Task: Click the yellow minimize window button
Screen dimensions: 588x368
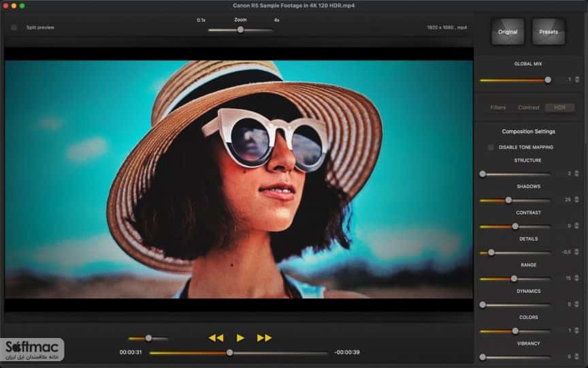Action: pyautogui.click(x=14, y=5)
